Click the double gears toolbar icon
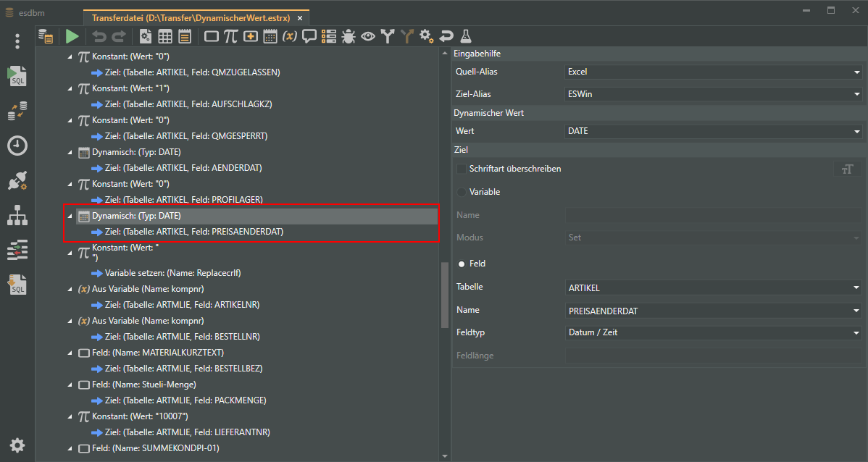868x462 pixels. point(426,36)
